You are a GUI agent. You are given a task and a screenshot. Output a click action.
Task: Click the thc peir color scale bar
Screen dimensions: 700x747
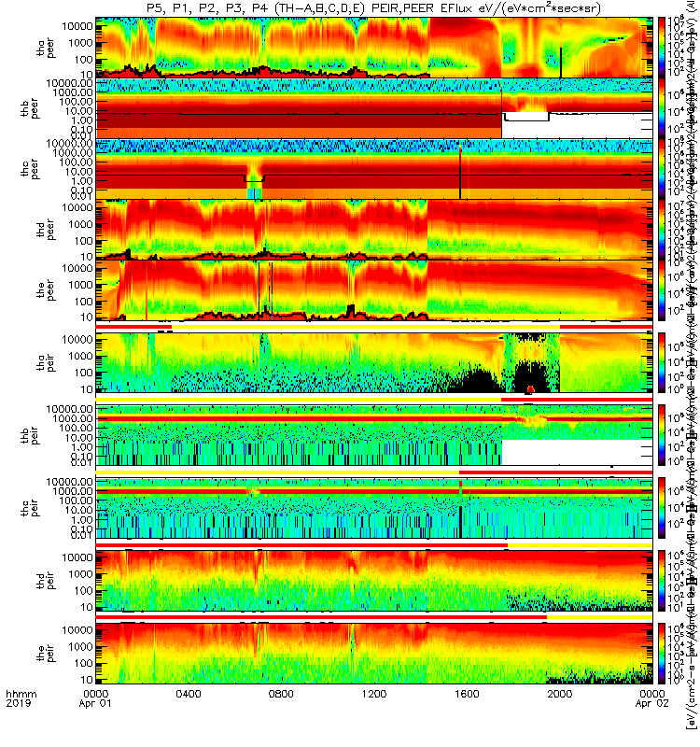pos(662,508)
